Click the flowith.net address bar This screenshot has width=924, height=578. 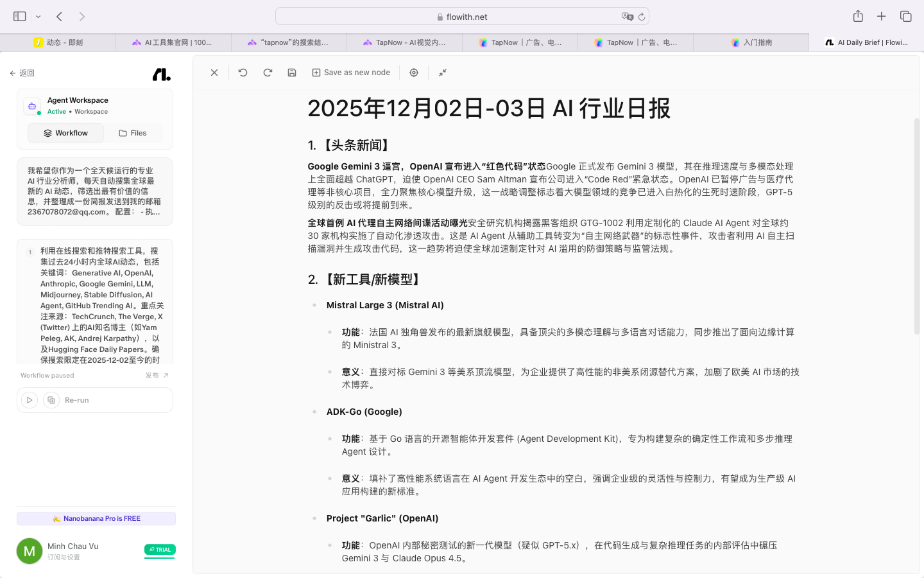tap(462, 17)
